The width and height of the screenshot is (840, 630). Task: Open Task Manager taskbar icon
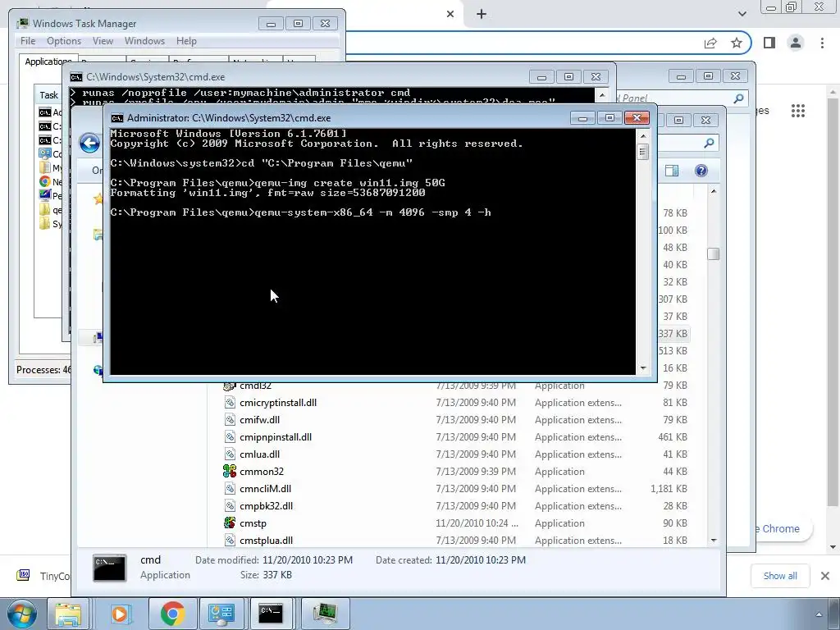(x=325, y=614)
